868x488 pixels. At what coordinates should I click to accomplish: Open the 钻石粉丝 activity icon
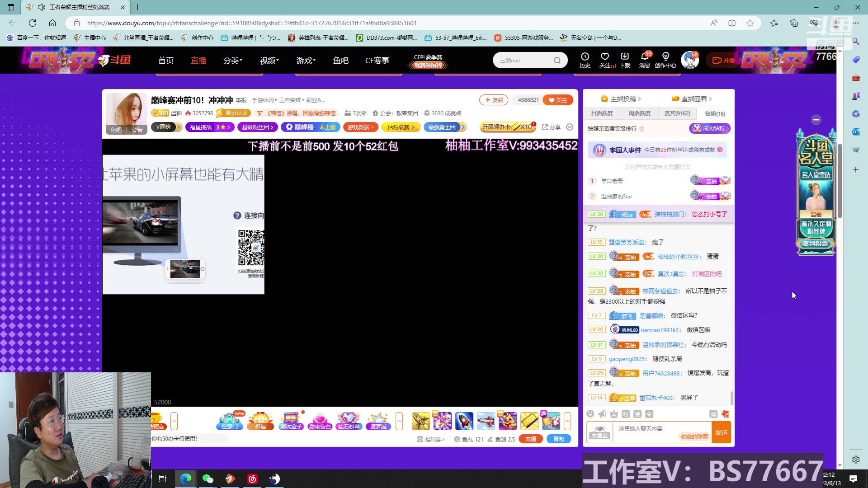349,421
